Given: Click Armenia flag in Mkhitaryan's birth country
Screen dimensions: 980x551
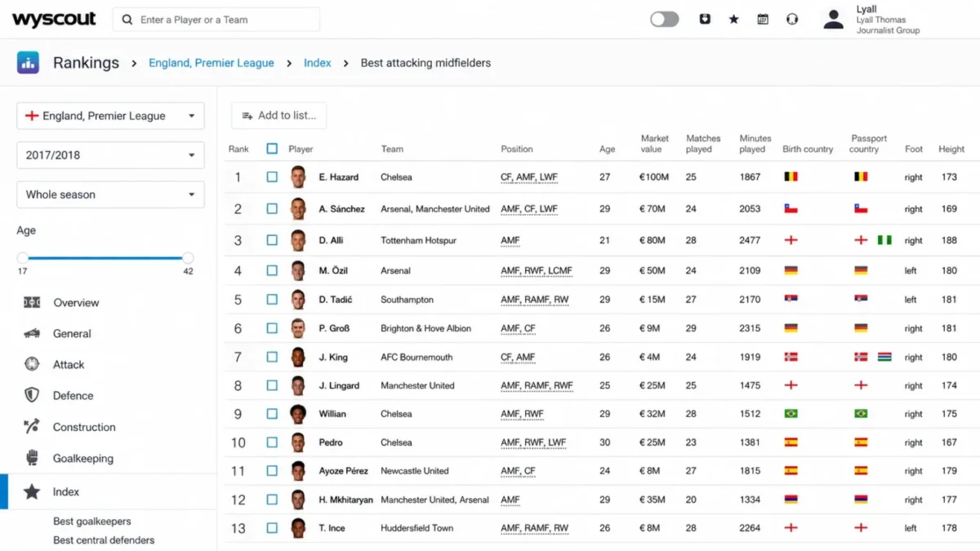Looking at the screenshot, I should (x=791, y=500).
